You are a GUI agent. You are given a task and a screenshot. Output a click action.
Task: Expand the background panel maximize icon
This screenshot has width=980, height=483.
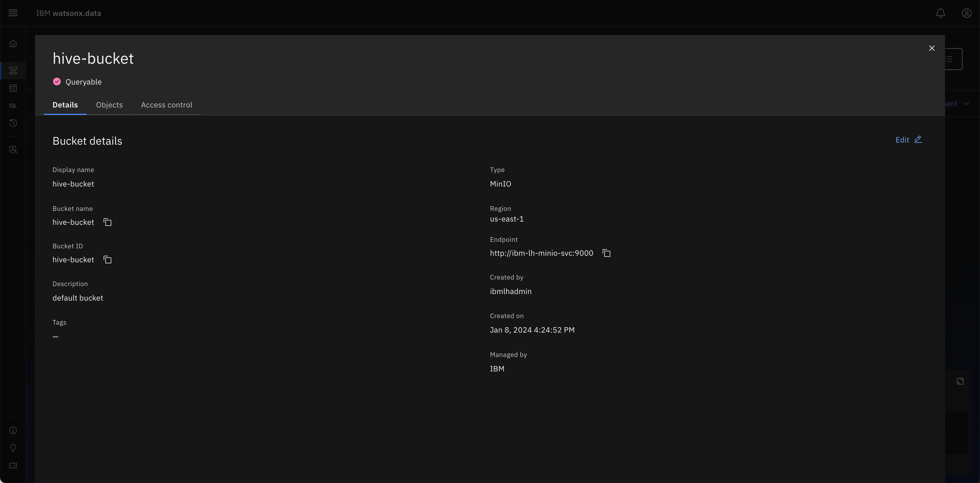[960, 381]
